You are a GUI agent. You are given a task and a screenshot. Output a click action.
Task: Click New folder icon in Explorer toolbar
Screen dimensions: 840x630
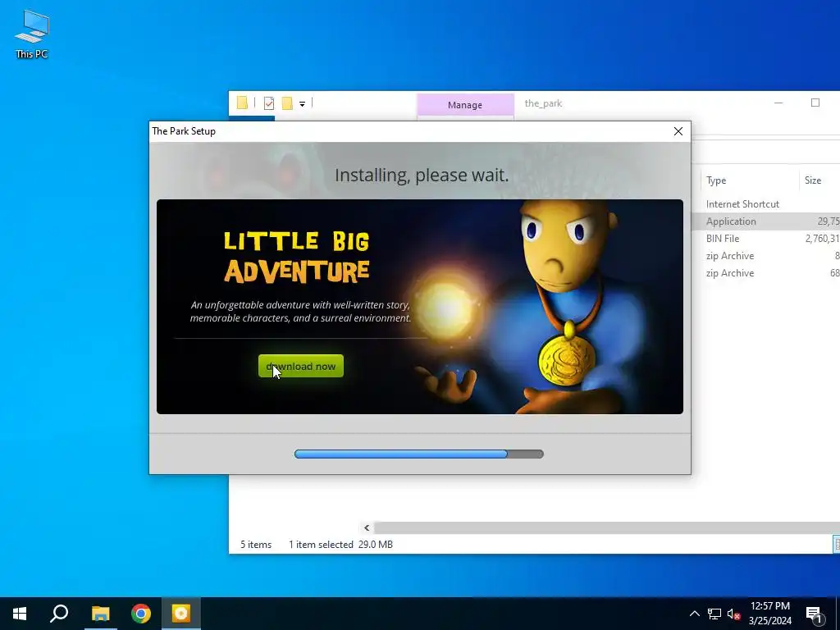click(287, 103)
